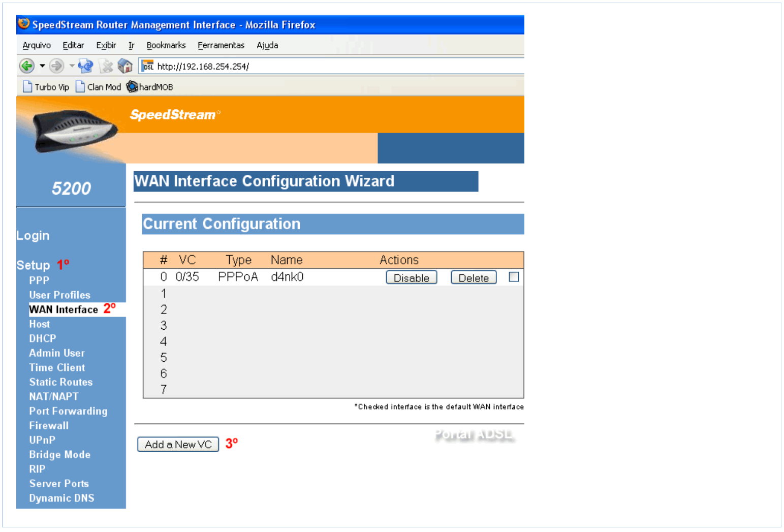Open the Back history dropdown arrow
Screen dimensions: 784x532
tap(42, 66)
